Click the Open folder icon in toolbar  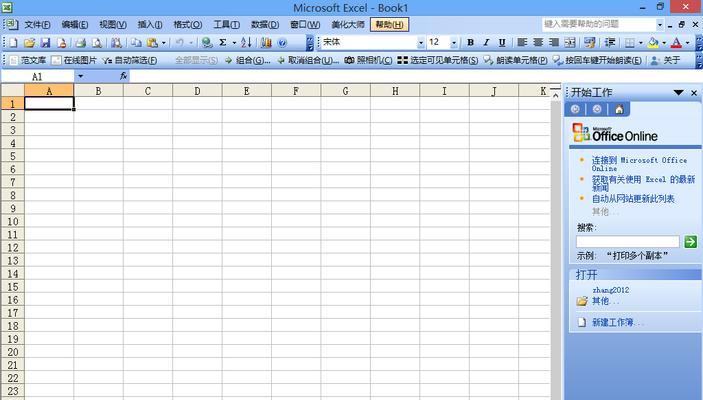[x=30, y=43]
